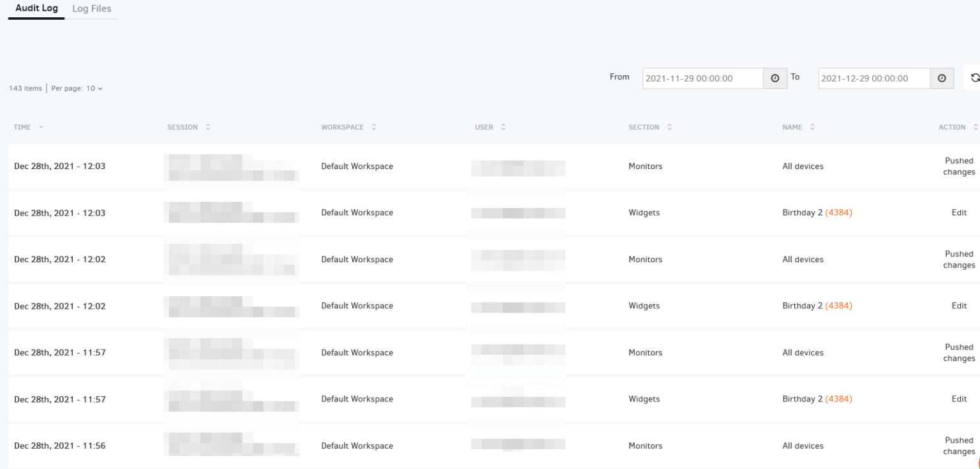Click the WORKSPACE column sort icon
This screenshot has height=469, width=980.
click(x=374, y=128)
